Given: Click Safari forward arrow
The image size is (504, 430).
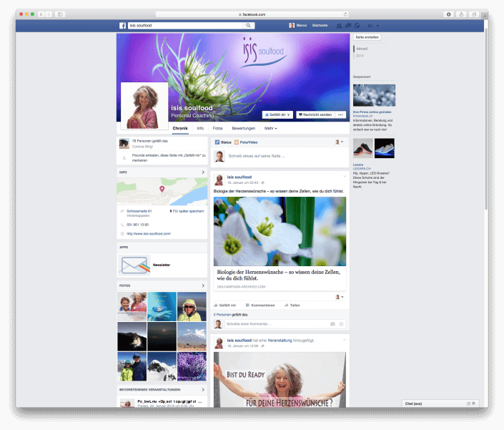Looking at the screenshot, I should 49,14.
